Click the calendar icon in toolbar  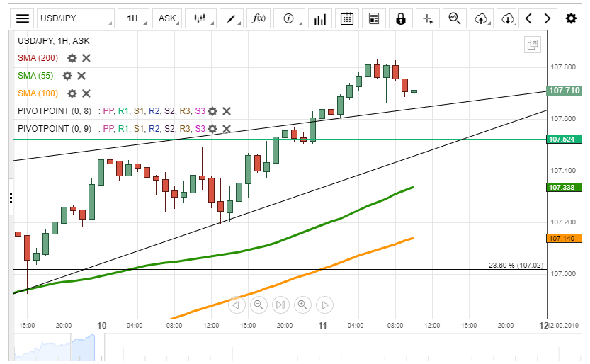(347, 18)
